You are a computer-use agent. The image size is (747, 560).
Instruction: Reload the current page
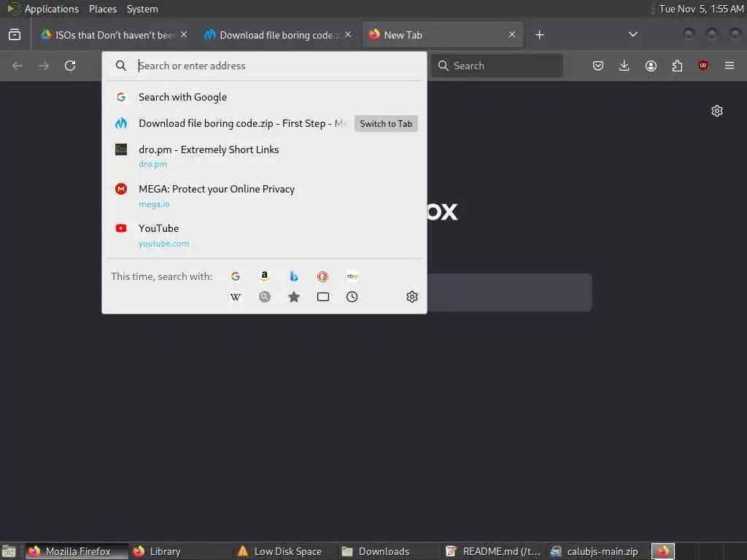click(70, 66)
